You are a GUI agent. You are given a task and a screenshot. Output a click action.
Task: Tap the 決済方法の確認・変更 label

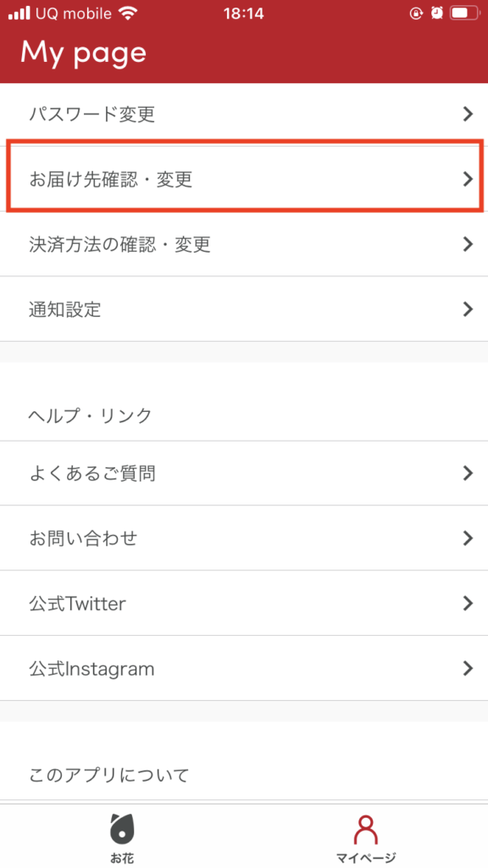[x=120, y=244]
